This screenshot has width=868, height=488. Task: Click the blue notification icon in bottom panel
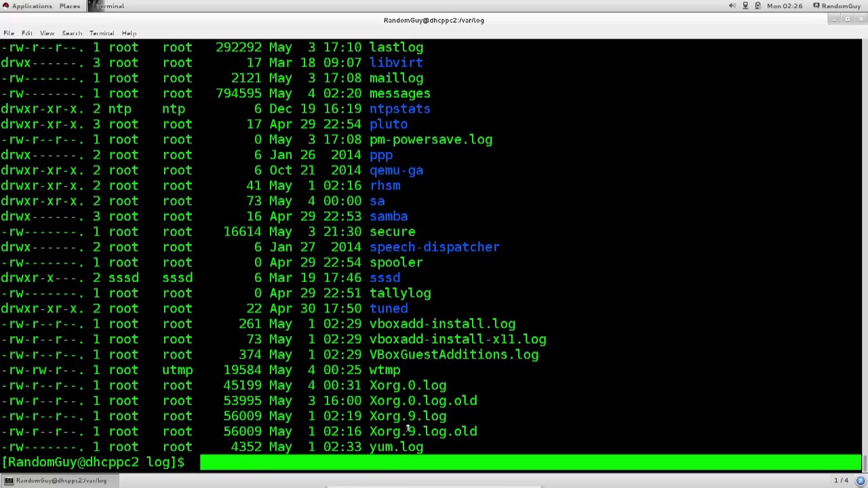(860, 481)
